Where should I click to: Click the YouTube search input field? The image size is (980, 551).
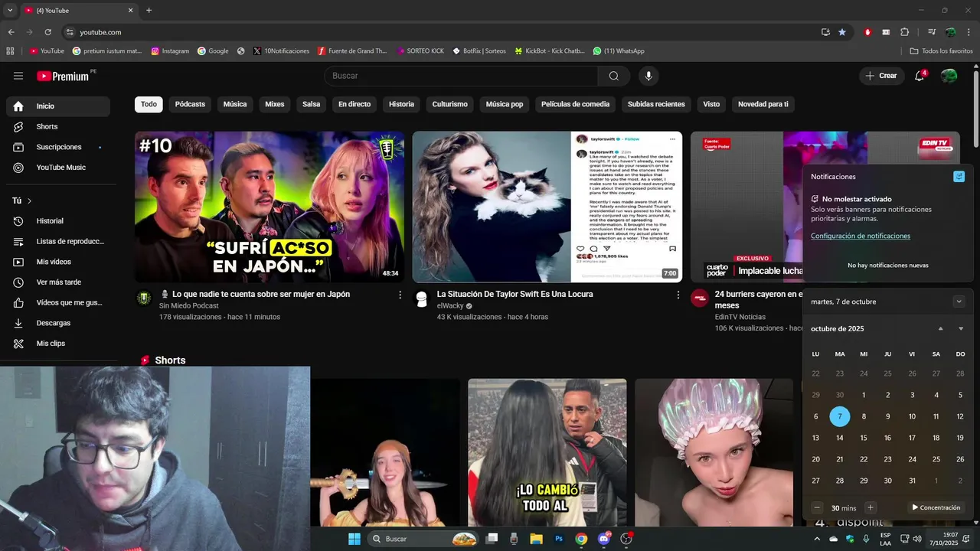(x=461, y=76)
